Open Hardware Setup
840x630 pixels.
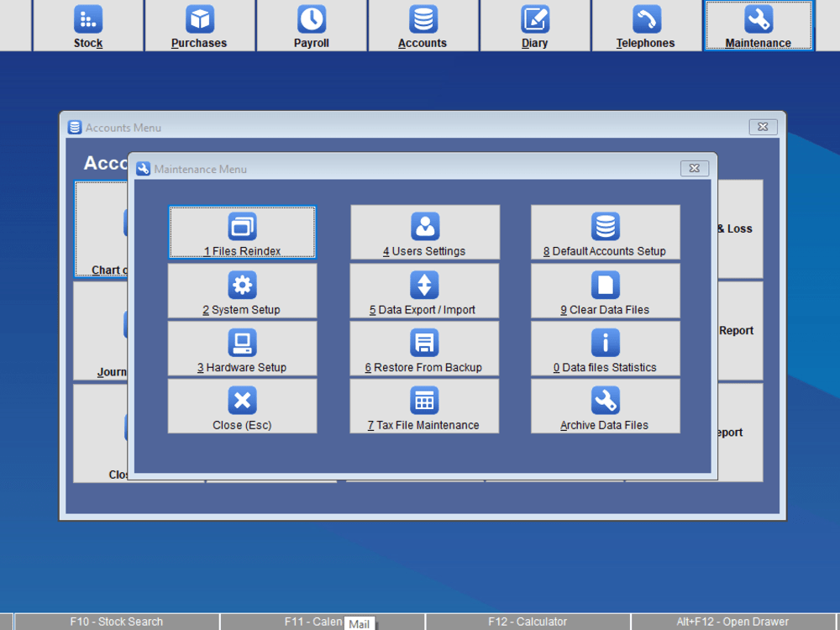coord(242,348)
